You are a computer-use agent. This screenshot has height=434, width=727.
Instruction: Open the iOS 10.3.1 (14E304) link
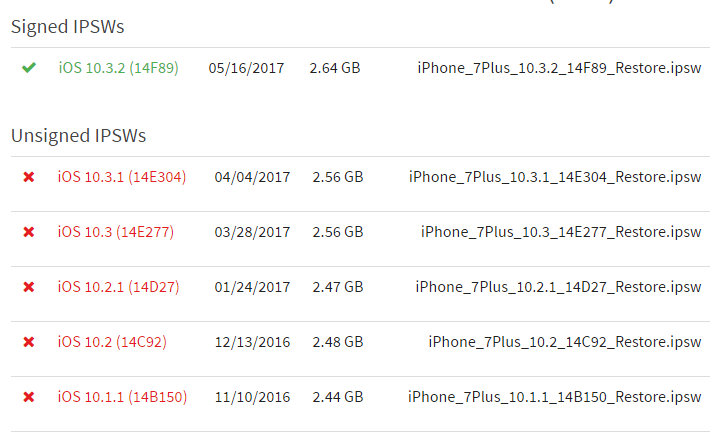pos(121,177)
